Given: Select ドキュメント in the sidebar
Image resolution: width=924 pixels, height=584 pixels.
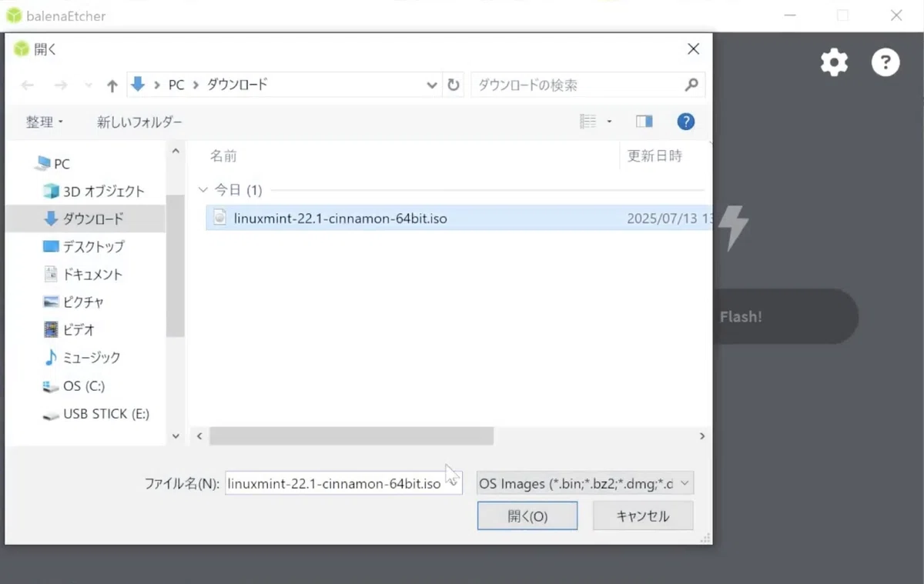Looking at the screenshot, I should pyautogui.click(x=82, y=275).
